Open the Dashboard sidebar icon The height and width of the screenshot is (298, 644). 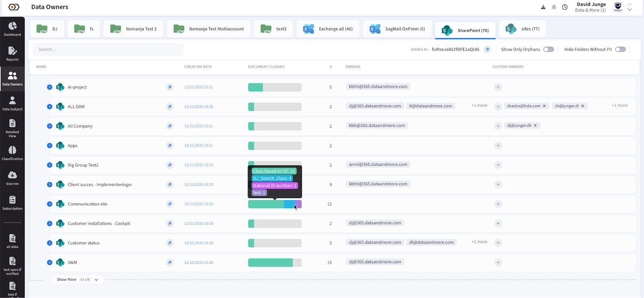(x=12, y=29)
